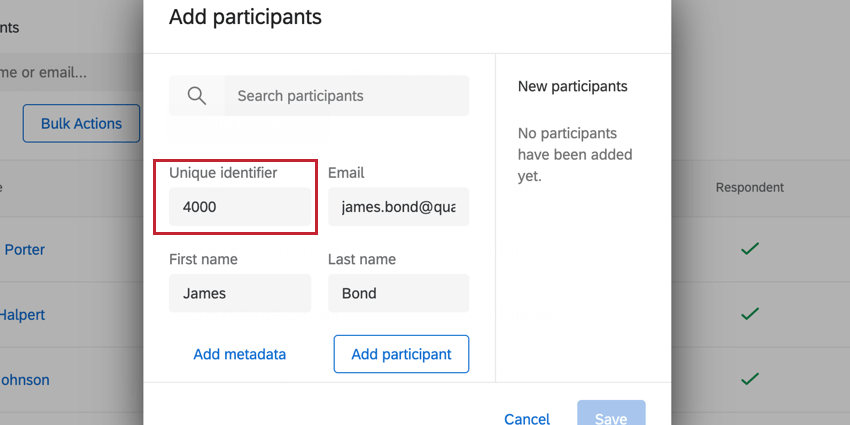Viewport: 850px width, 425px height.
Task: Open the Bulk Actions button
Action: pyautogui.click(x=81, y=124)
